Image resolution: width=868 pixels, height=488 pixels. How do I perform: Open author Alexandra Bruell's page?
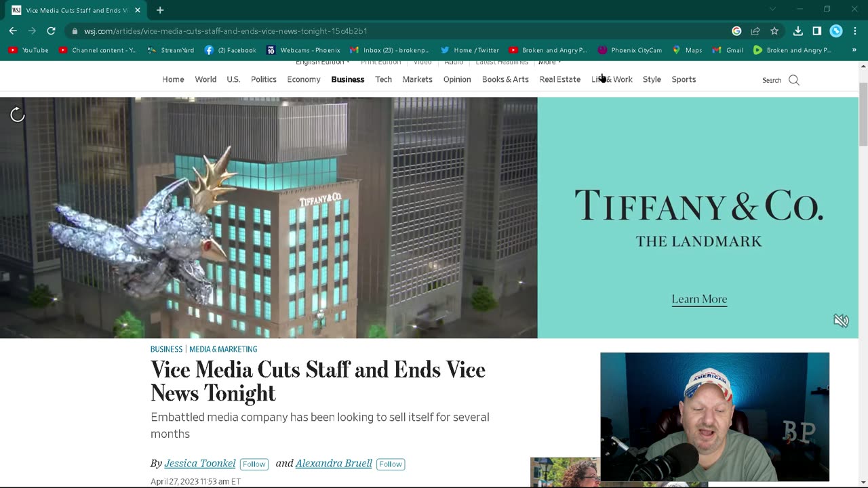(x=334, y=464)
